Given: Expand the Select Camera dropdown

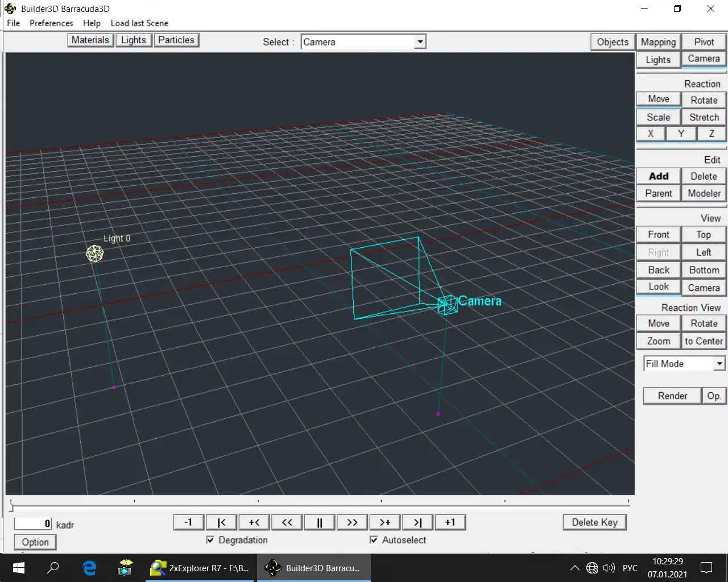Looking at the screenshot, I should pyautogui.click(x=420, y=42).
